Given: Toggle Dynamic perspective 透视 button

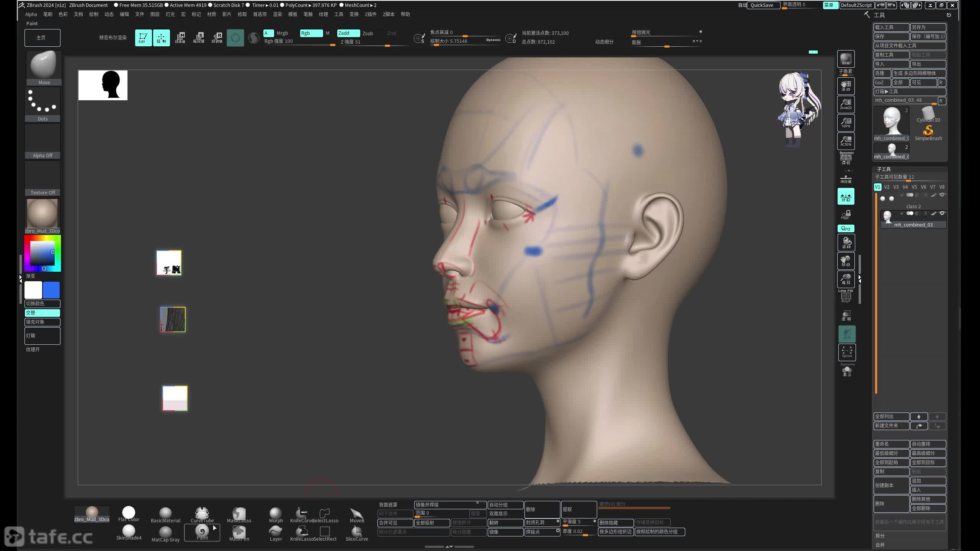Looking at the screenshot, I should click(846, 158).
